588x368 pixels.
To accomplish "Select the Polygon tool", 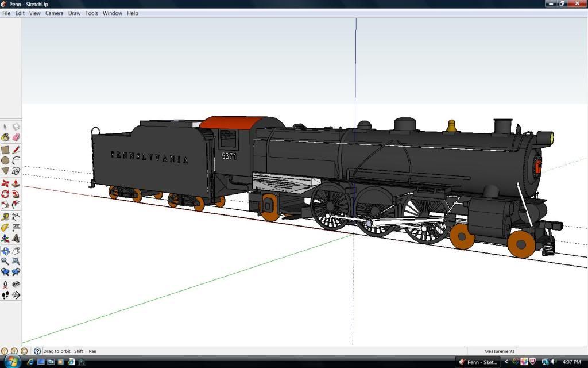I will pos(5,171).
